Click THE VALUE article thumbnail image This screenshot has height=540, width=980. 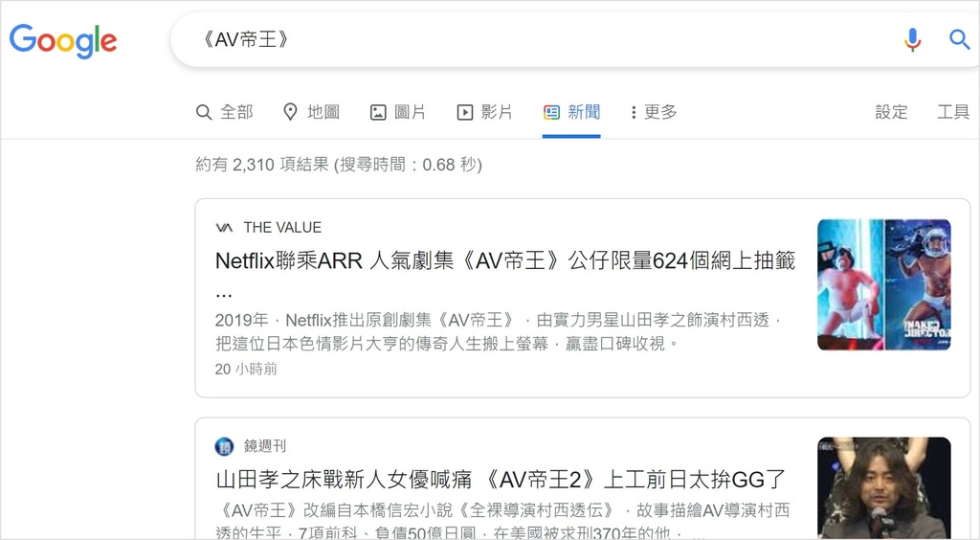[884, 284]
